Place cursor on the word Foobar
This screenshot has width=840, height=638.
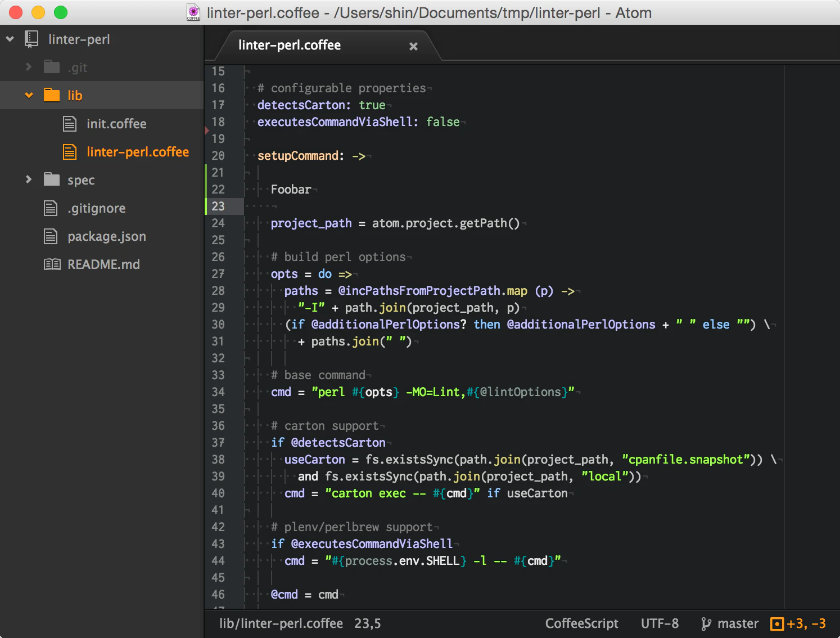(x=291, y=190)
